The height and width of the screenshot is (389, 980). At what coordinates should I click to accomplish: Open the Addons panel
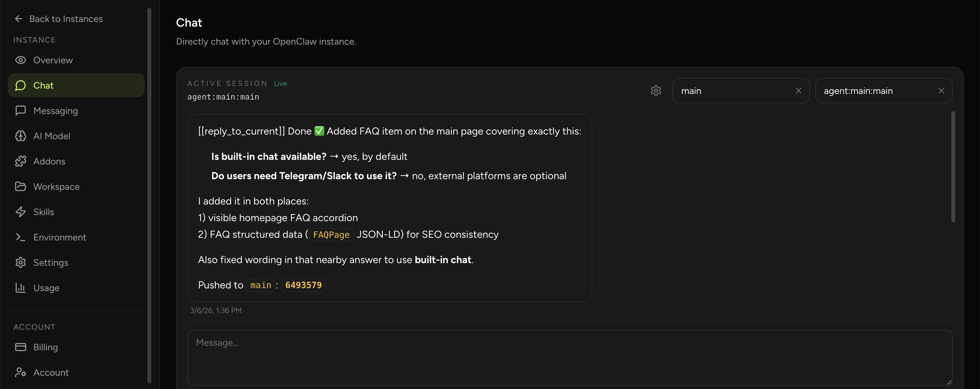click(49, 161)
